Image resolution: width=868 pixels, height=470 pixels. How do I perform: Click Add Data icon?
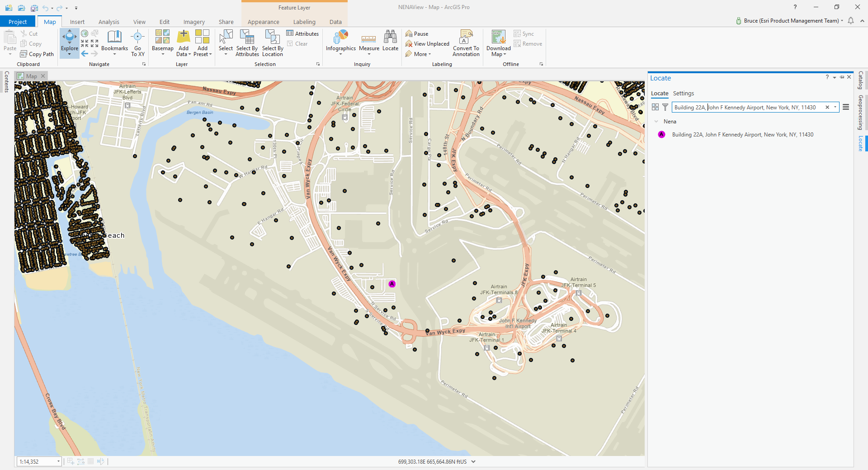pos(184,37)
